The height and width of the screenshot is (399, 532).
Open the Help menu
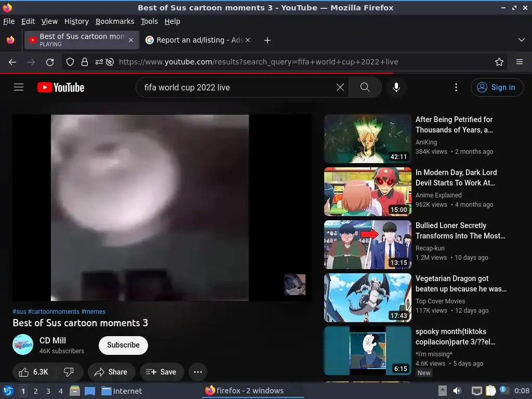172,21
